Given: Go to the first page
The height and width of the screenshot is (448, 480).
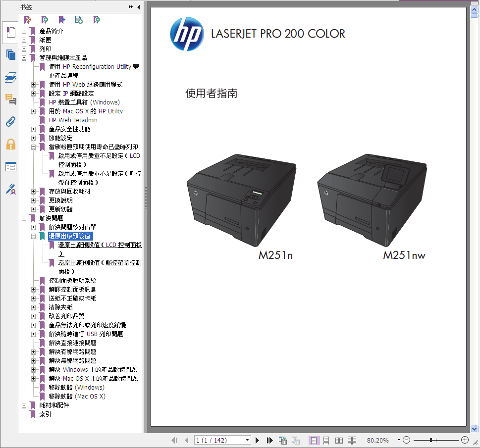Looking at the screenshot, I should click(x=174, y=441).
